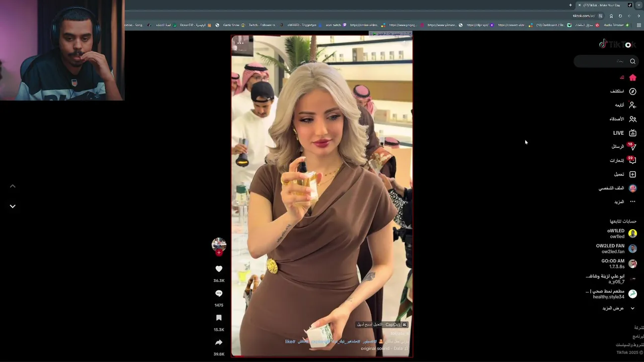Open the OW2LED FAN followed account
Viewport: 644px width, 362px height.
click(616, 248)
